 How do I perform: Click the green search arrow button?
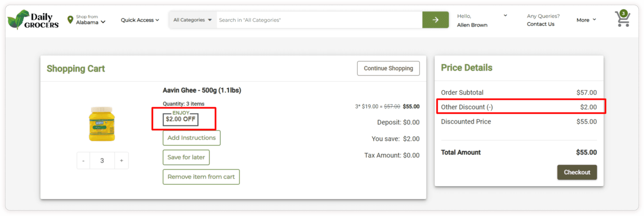[x=435, y=20]
